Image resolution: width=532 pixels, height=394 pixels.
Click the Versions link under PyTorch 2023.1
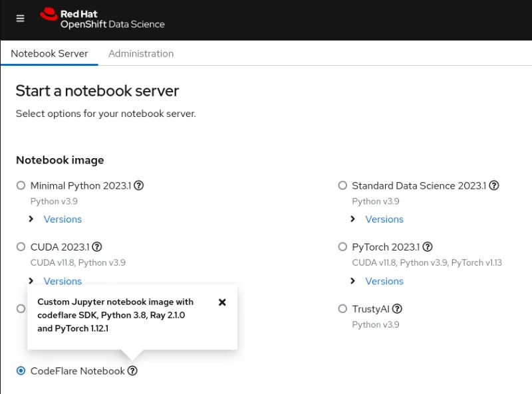(384, 281)
